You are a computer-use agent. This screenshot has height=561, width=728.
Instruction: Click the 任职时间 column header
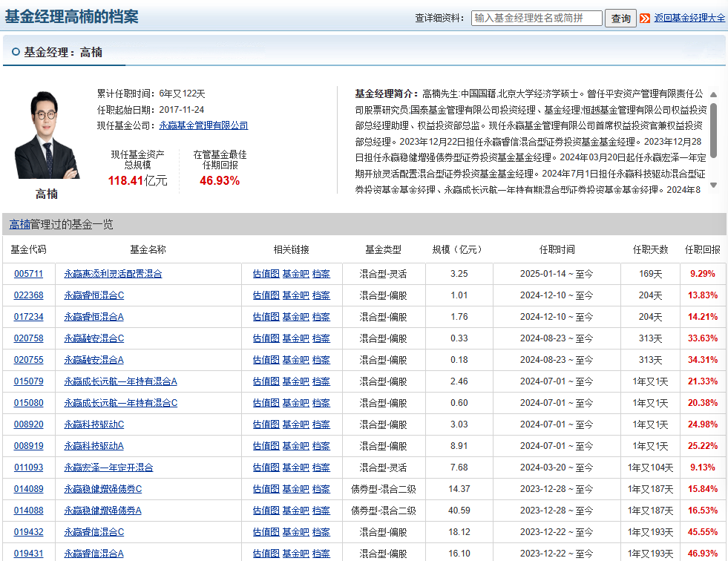pyautogui.click(x=557, y=249)
